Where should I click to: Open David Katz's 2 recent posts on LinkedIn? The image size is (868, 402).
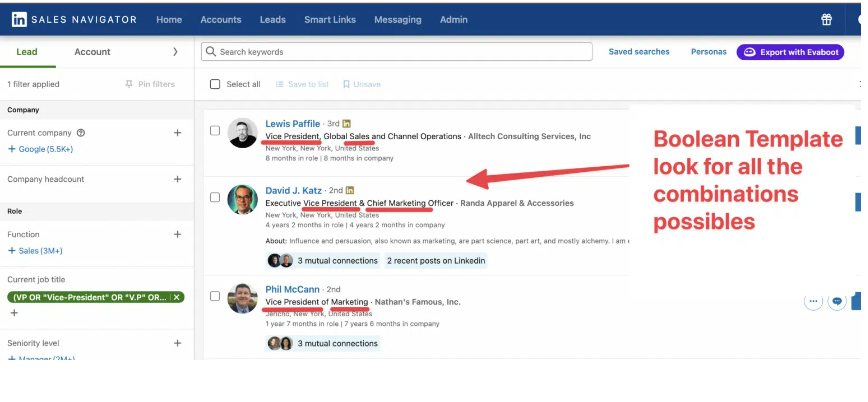(x=436, y=260)
